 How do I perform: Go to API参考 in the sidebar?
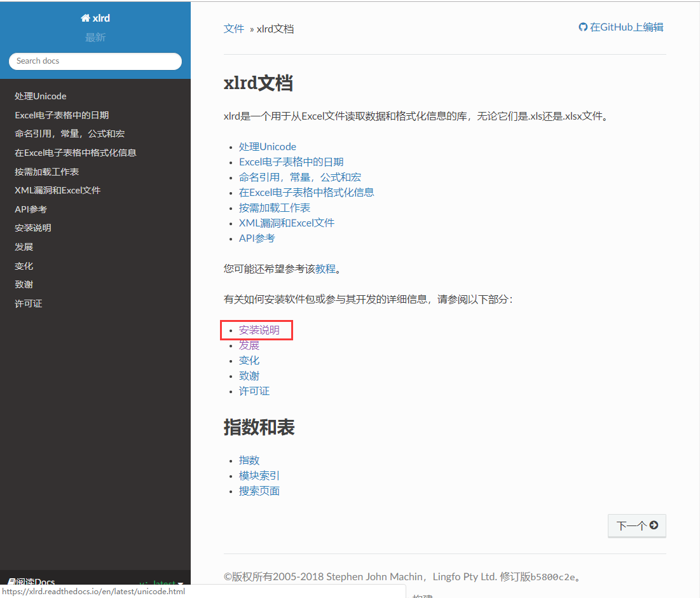(x=31, y=209)
